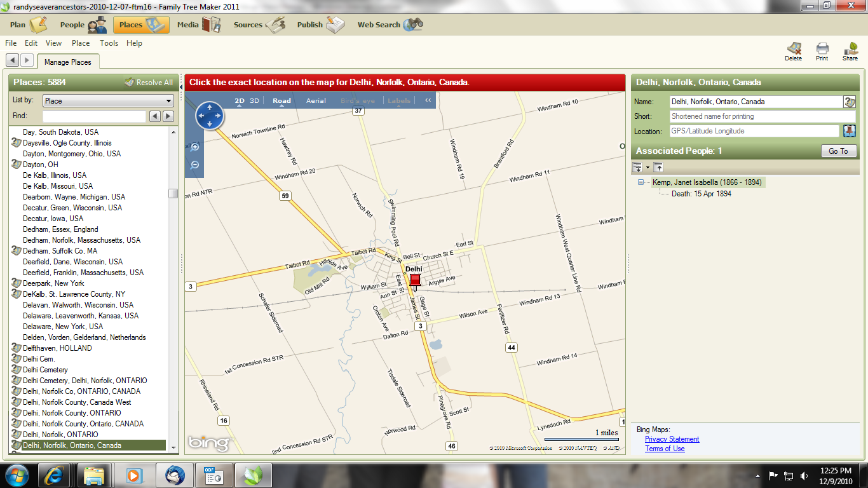Click in the Find input field
868x488 pixels.
(x=94, y=116)
